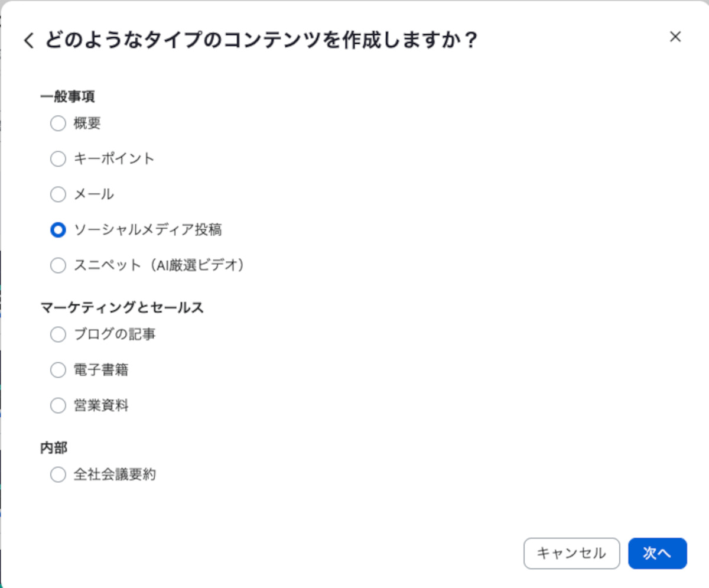Click the スニペット（AI厳選ビデオ） label text
This screenshot has width=709, height=588.
click(x=159, y=266)
